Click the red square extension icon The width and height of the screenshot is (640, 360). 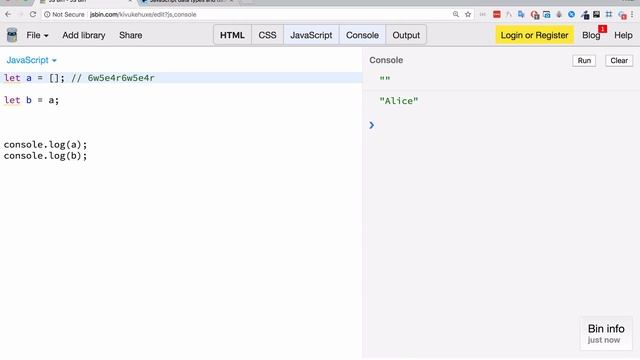point(496,14)
